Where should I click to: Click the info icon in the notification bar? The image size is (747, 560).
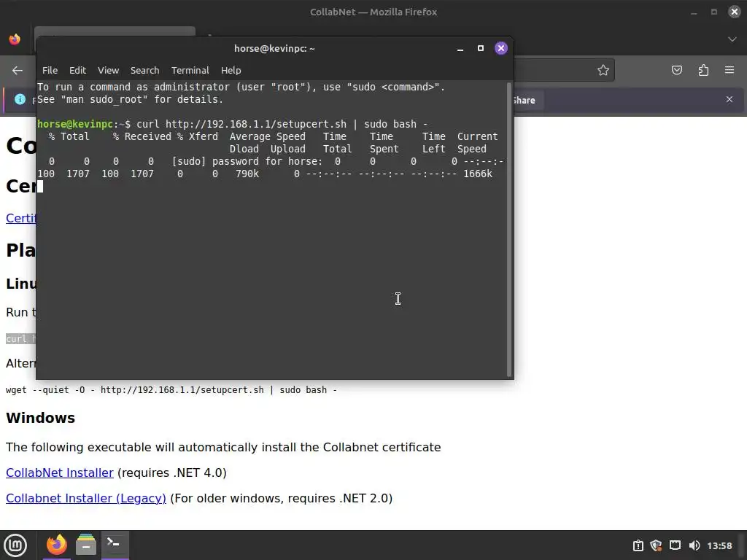20,99
